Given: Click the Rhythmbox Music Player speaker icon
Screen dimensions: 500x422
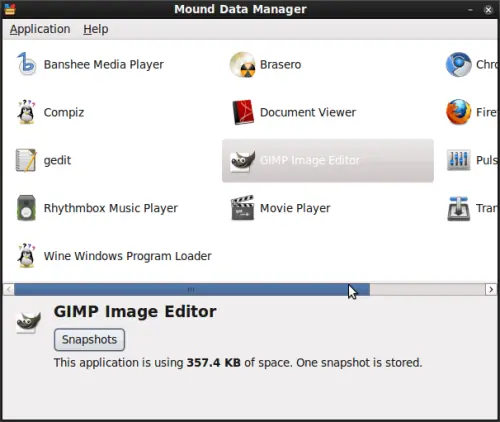Looking at the screenshot, I should point(26,208).
